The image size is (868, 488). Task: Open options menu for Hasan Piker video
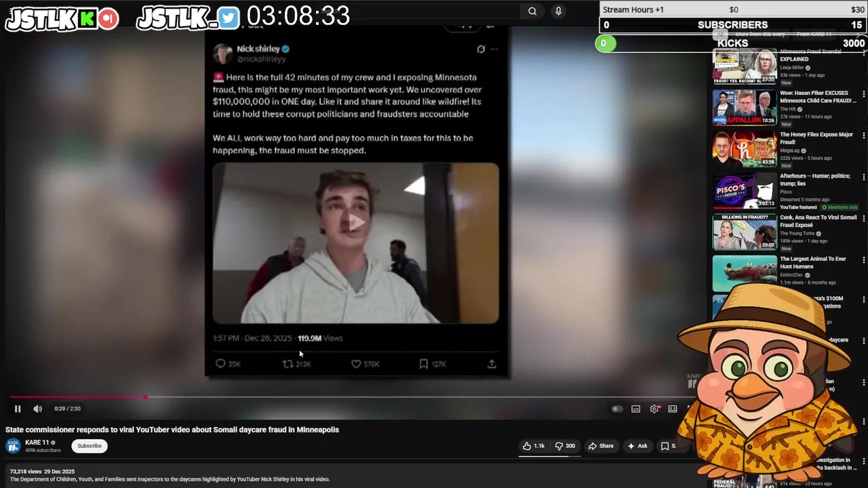pyautogui.click(x=863, y=94)
